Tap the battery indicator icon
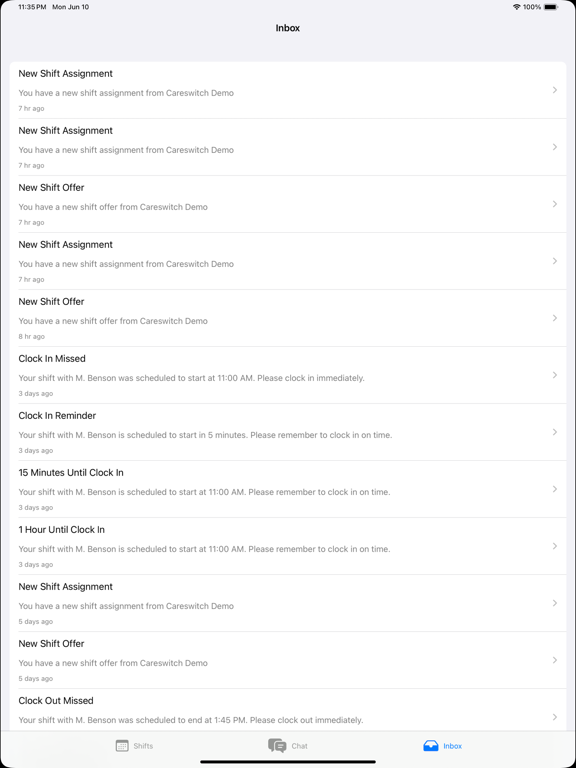Image resolution: width=576 pixels, height=768 pixels. (551, 7)
